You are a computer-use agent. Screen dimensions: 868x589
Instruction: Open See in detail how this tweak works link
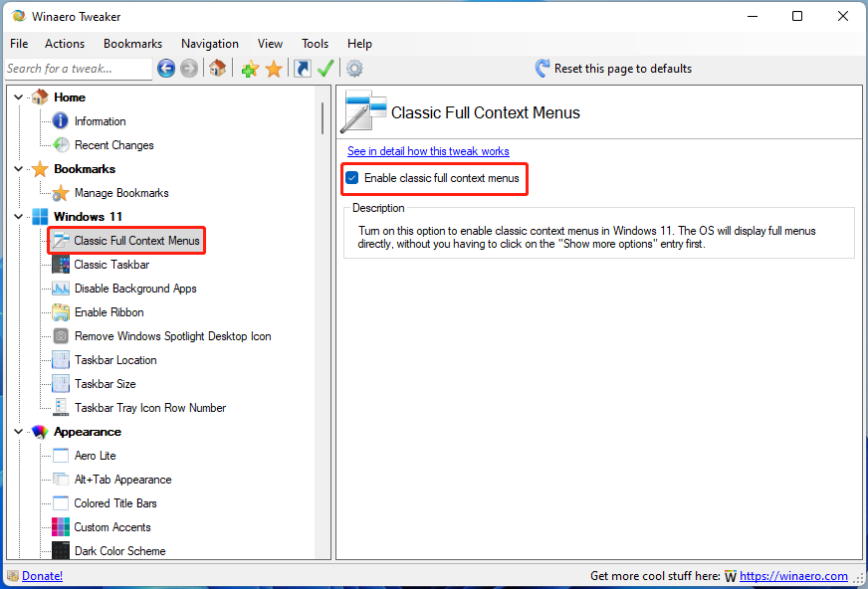tap(428, 151)
